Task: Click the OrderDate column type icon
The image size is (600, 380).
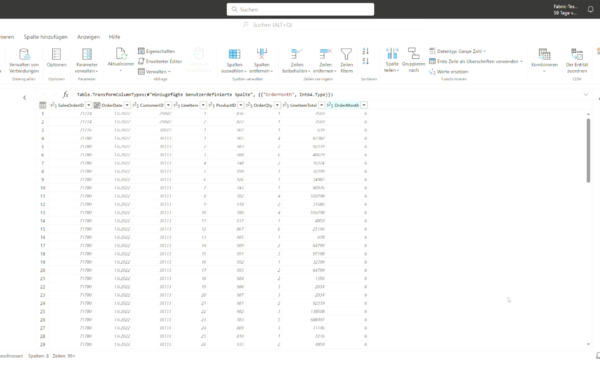Action: coord(97,105)
